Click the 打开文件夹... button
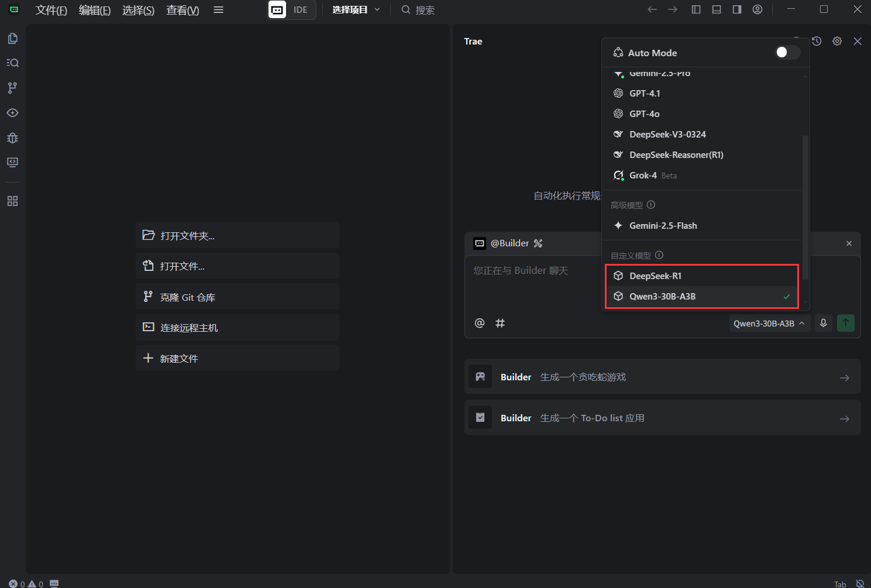The height and width of the screenshot is (588, 871). tap(237, 236)
